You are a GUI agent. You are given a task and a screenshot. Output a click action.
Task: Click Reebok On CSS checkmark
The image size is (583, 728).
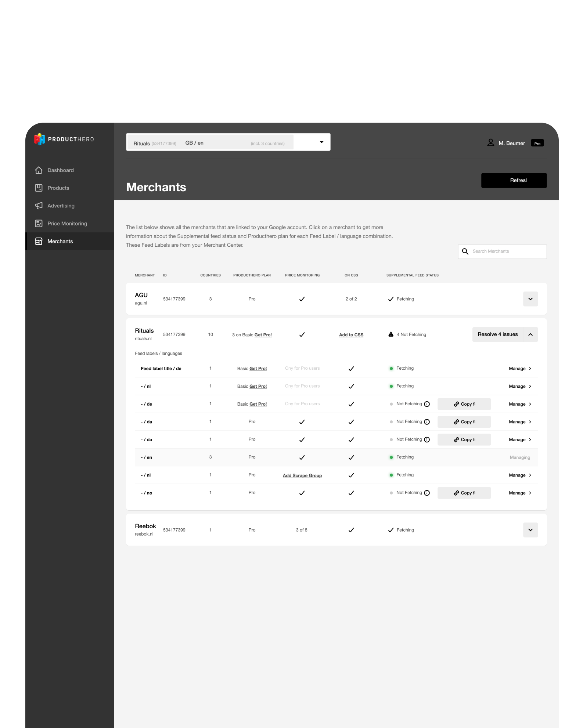coord(351,530)
